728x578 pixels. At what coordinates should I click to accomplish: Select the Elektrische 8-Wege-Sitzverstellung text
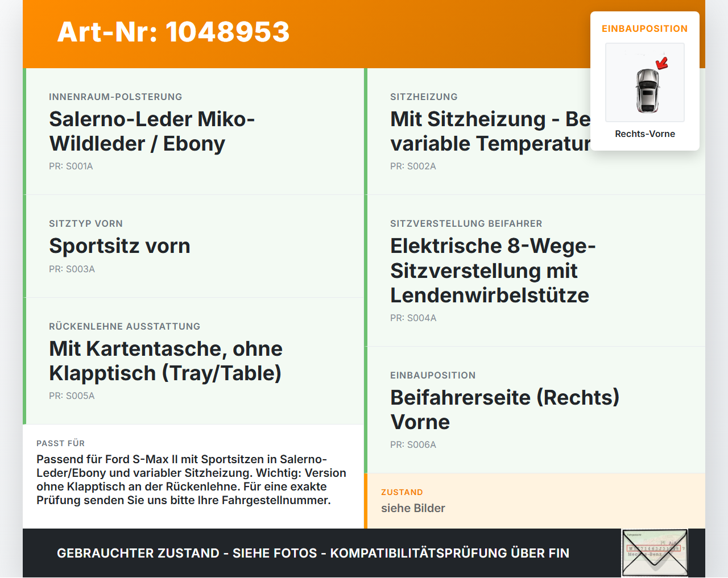click(493, 271)
